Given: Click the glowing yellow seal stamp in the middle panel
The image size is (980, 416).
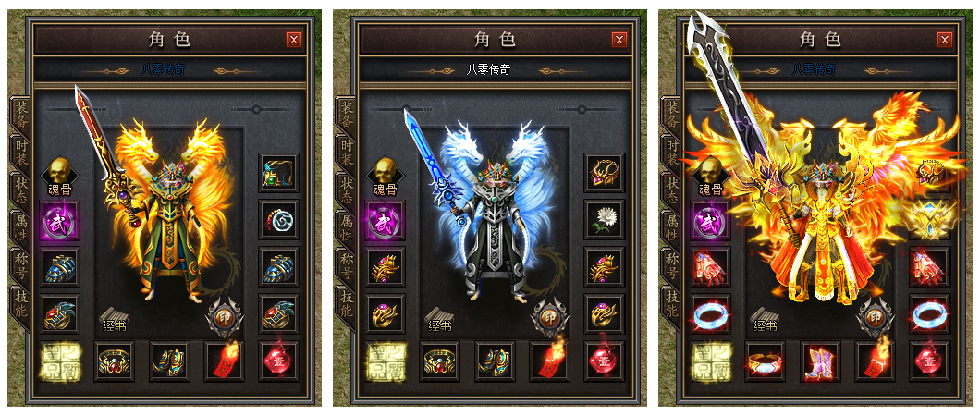Looking at the screenshot, I should pyautogui.click(x=386, y=361).
